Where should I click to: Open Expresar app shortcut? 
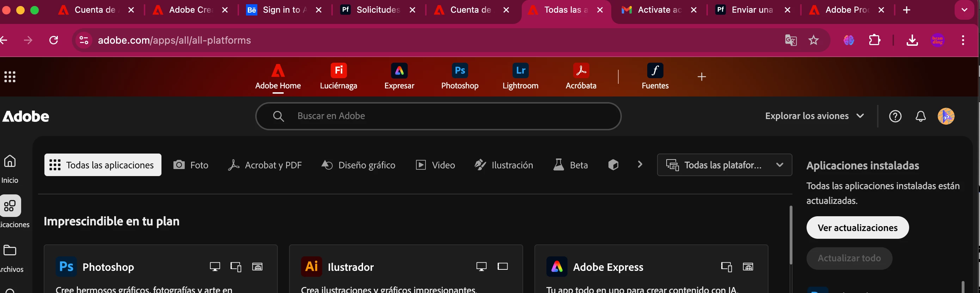399,77
